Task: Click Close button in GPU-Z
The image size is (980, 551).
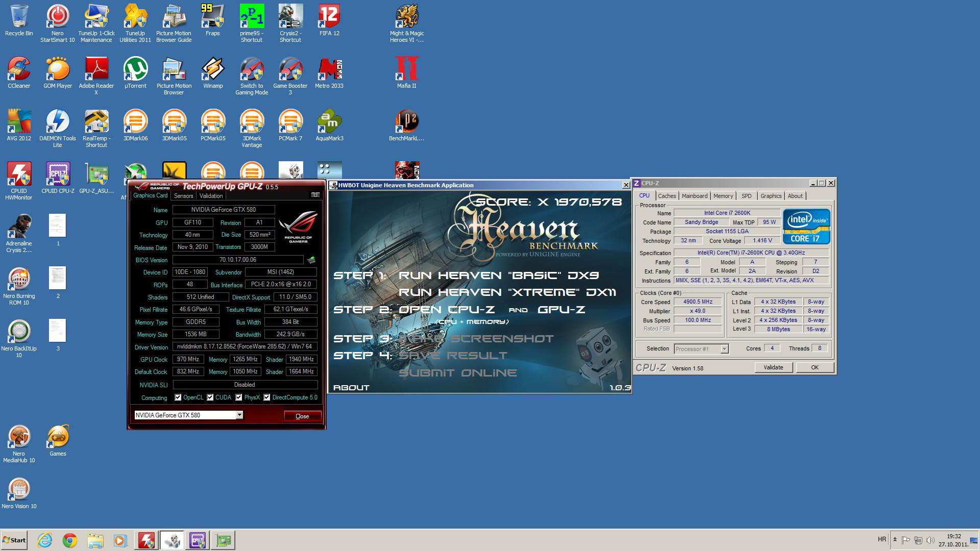Action: click(x=303, y=416)
